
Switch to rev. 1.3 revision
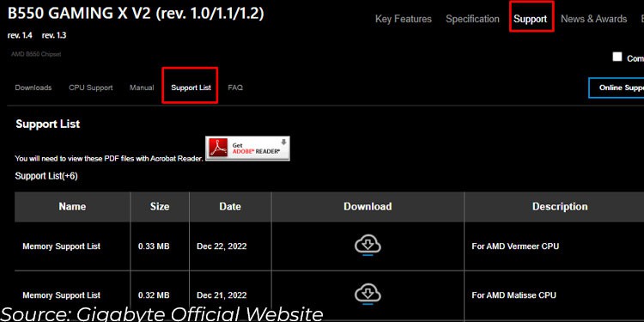(x=54, y=35)
